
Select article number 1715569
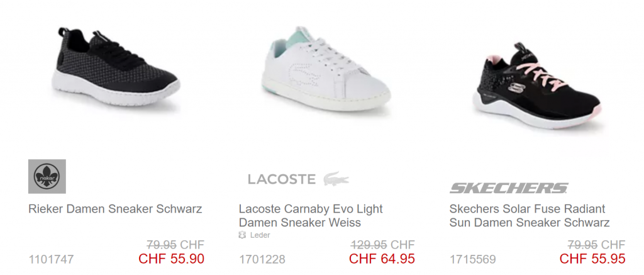(473, 259)
